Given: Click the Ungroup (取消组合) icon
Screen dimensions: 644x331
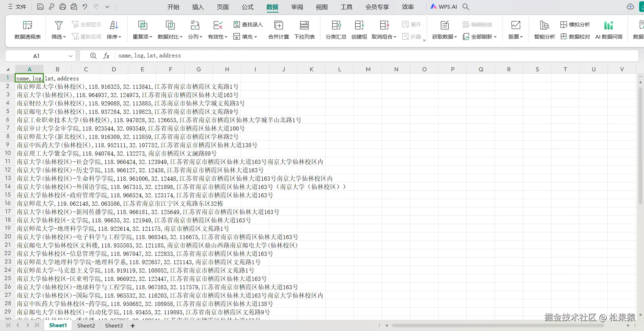Looking at the screenshot, I should 384,25.
